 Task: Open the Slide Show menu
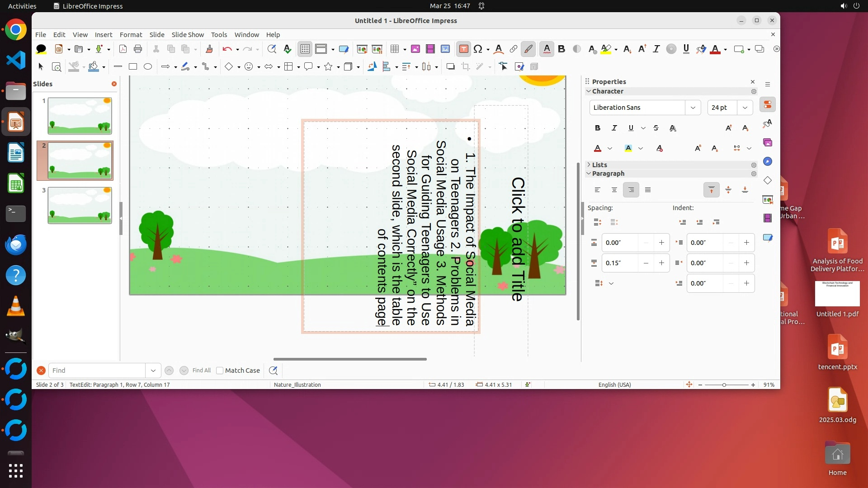188,35
